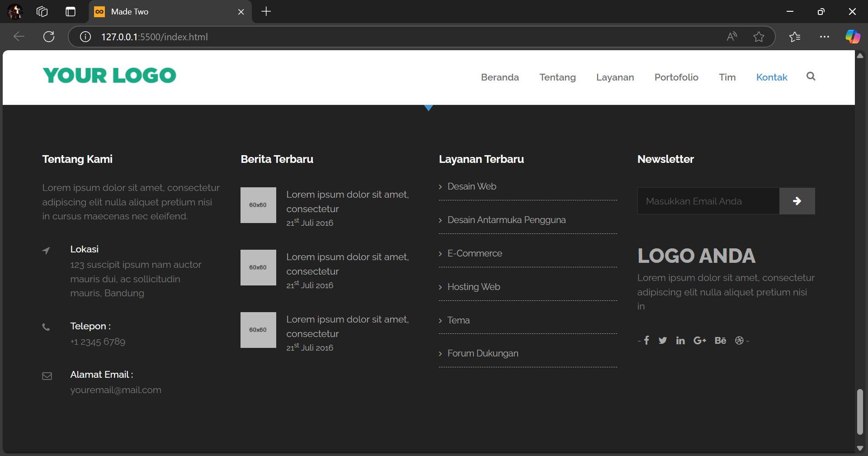Open browser Settings and more menu
The height and width of the screenshot is (456, 868).
824,37
